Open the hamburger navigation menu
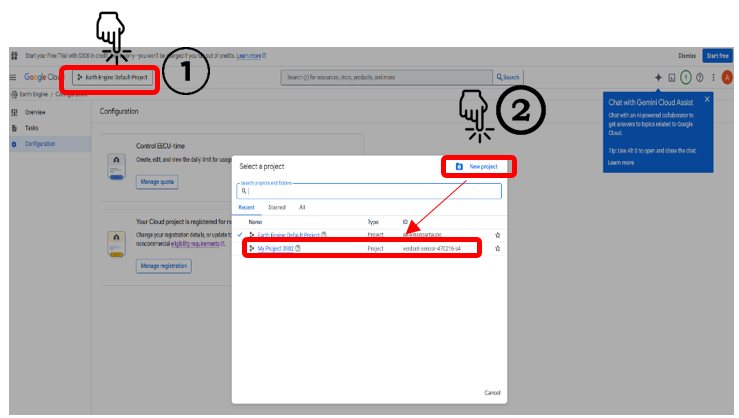The image size is (739, 418). click(x=13, y=77)
